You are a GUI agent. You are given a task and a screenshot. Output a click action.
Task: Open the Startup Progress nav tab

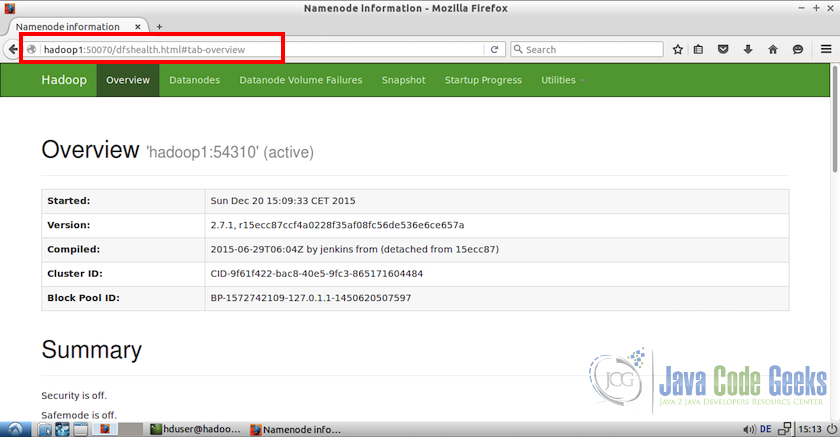[x=483, y=80]
